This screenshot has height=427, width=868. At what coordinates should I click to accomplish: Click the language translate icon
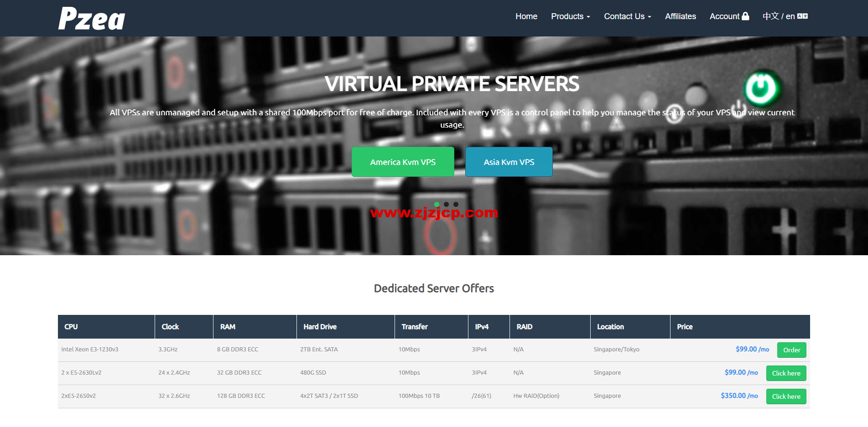(803, 16)
